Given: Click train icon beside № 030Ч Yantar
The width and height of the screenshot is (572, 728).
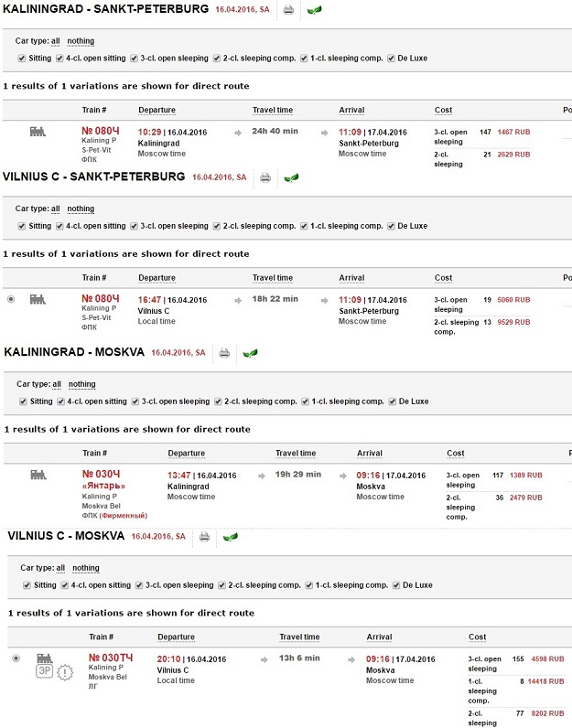Looking at the screenshot, I should point(38,475).
